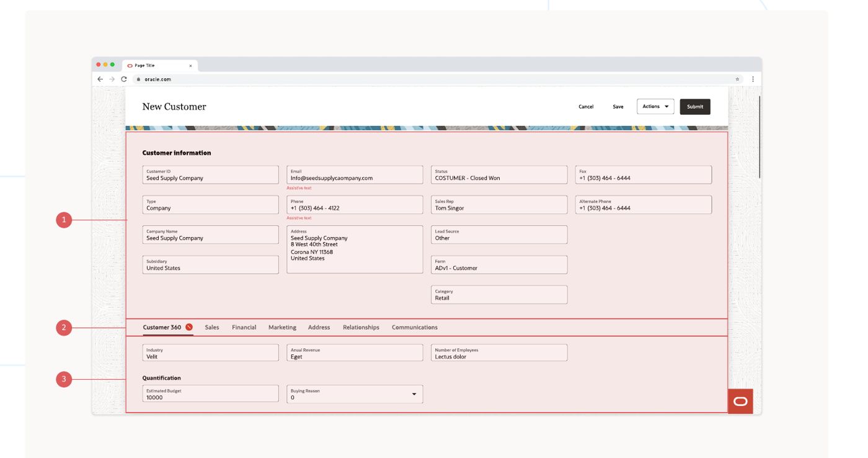Image resolution: width=868 pixels, height=458 pixels.
Task: Click the Customer ID field
Action: (x=211, y=175)
